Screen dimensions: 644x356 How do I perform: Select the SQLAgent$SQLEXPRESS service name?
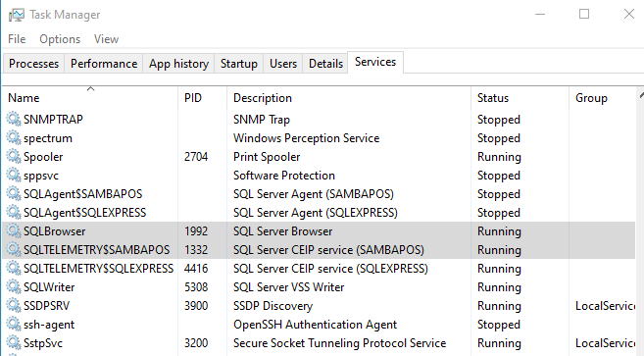point(84,213)
